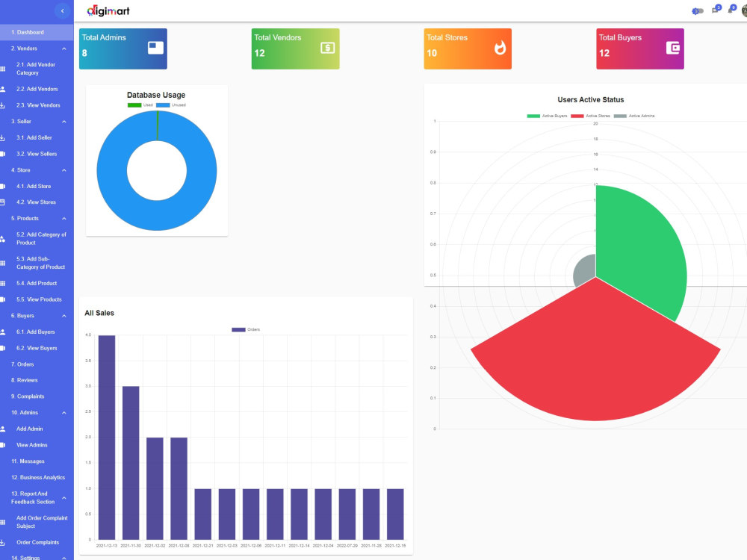Click the person icon beside 2.2 Add Vendors
The image size is (747, 560).
[3, 89]
